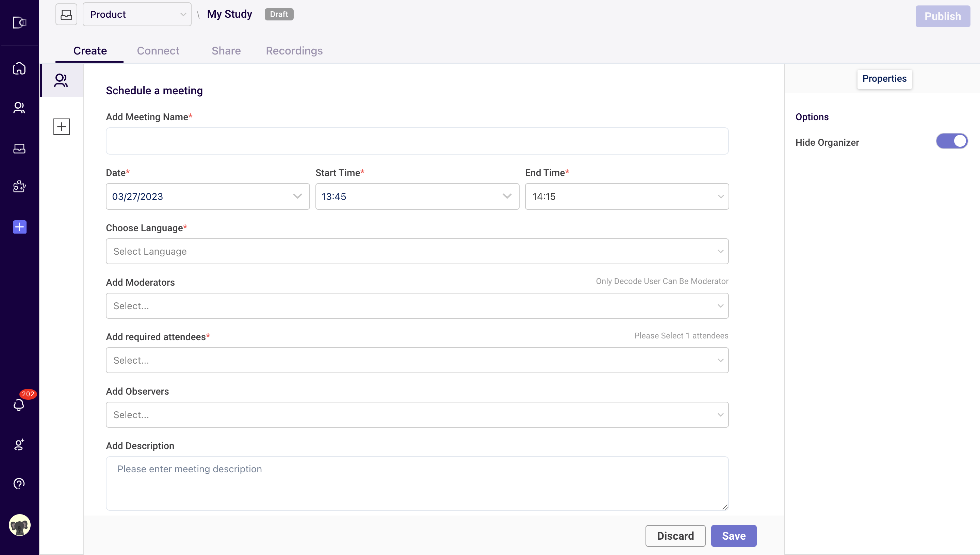Click the Decode logo icon in the sidebar
980x555 pixels.
coord(19,22)
